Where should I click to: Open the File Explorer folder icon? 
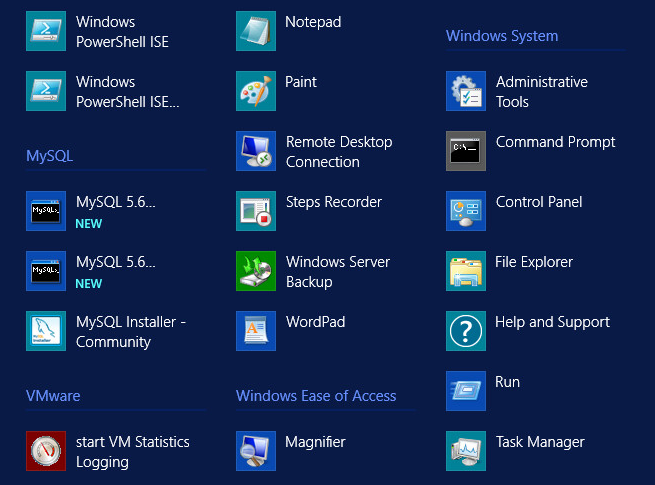click(466, 271)
